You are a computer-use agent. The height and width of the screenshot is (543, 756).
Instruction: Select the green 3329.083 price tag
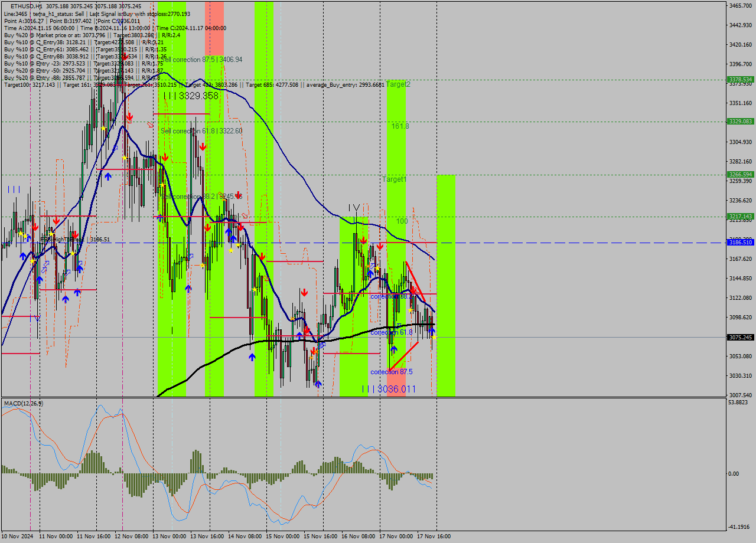[741, 121]
